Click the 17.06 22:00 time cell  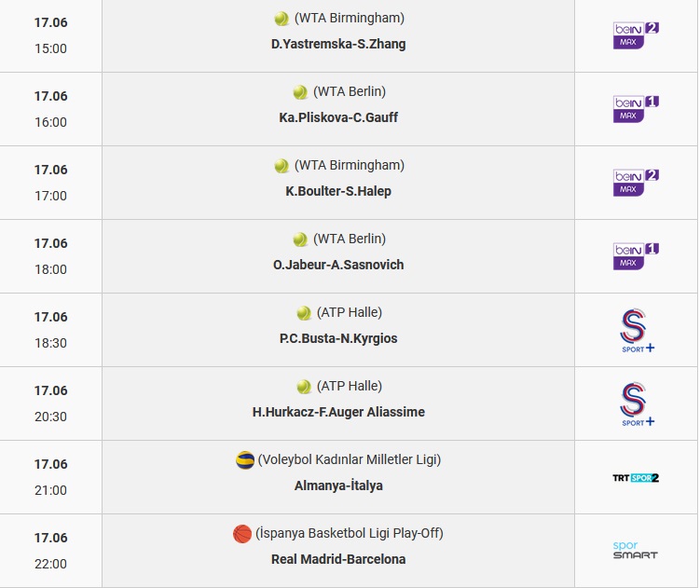pos(51,551)
